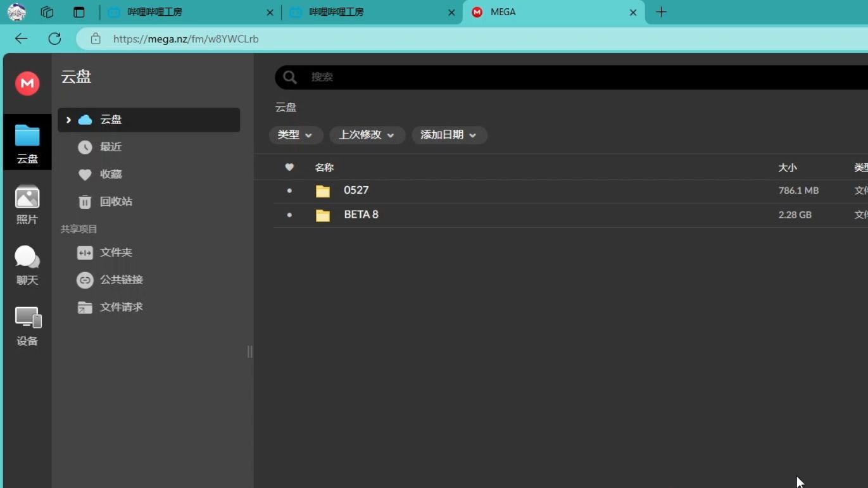Click the mega.nz address bar URL
The width and height of the screenshot is (868, 488).
point(186,39)
